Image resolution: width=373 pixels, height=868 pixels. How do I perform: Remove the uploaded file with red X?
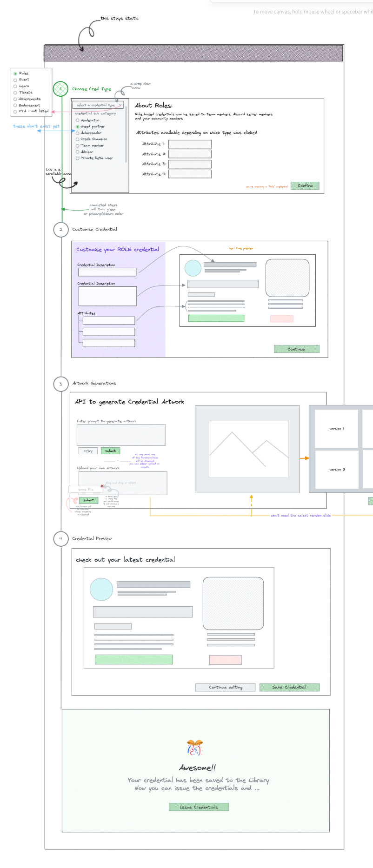click(102, 486)
